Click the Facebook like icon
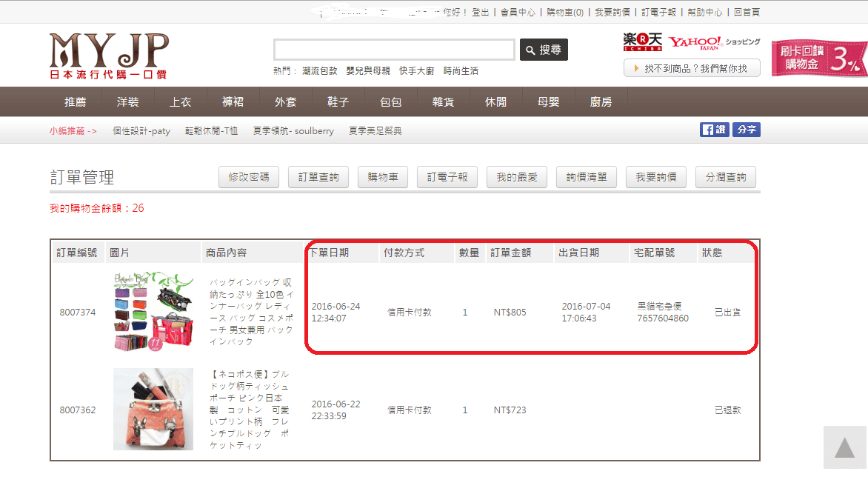 (x=714, y=130)
